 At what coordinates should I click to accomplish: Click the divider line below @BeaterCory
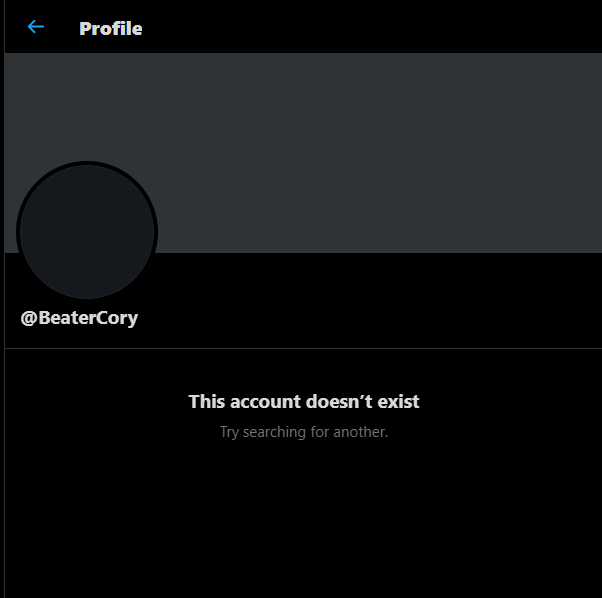click(x=303, y=348)
